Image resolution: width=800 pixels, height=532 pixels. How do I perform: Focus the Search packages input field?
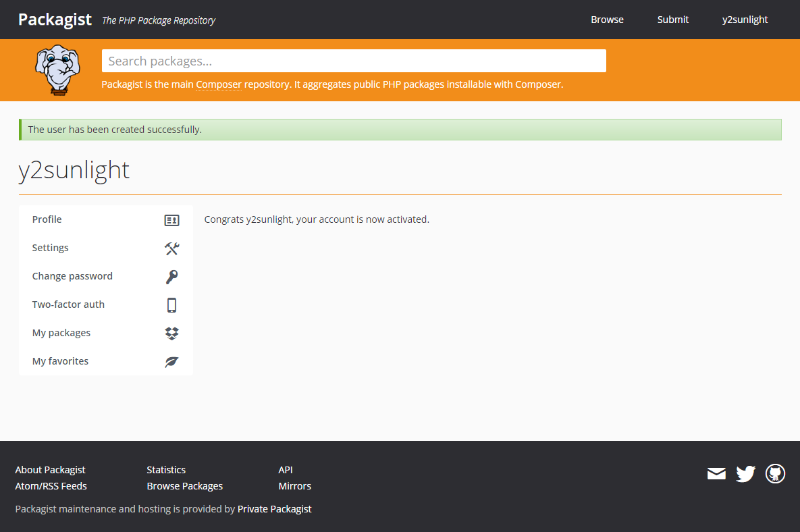click(354, 61)
